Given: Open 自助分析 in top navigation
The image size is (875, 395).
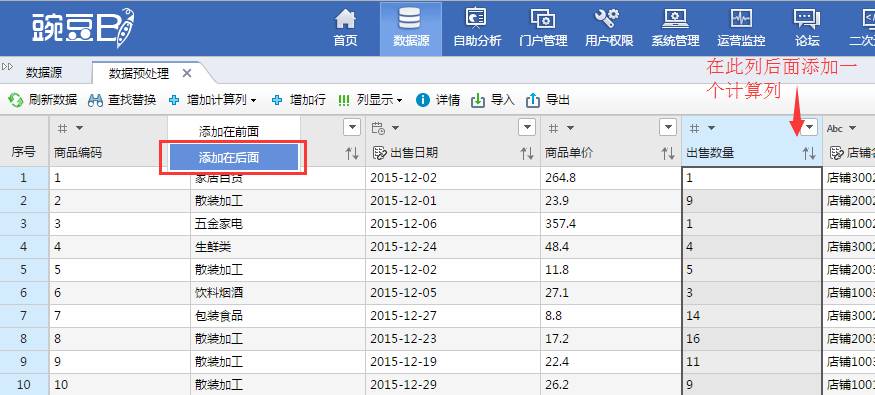Looking at the screenshot, I should (x=477, y=28).
